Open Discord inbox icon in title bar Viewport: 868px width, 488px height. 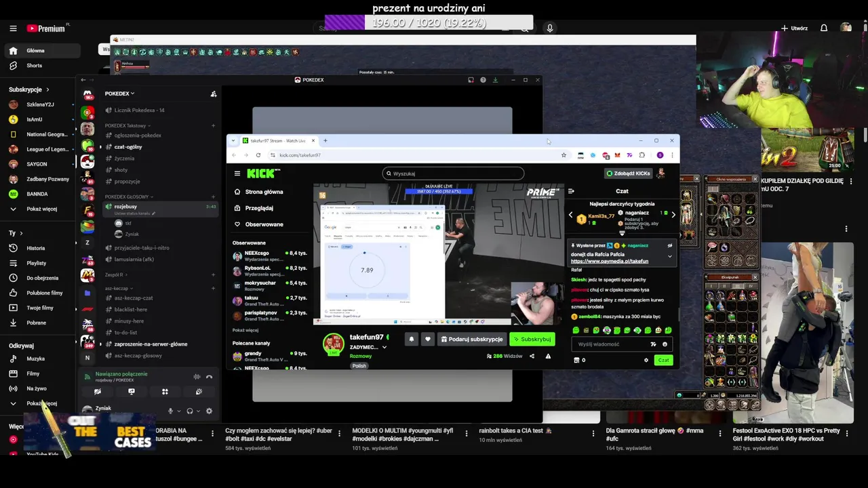pyautogui.click(x=471, y=80)
